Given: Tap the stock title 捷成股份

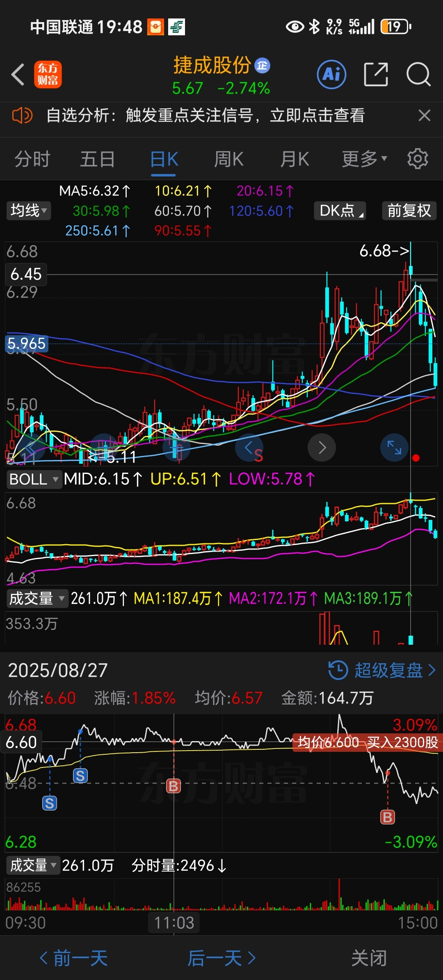Looking at the screenshot, I should [212, 65].
